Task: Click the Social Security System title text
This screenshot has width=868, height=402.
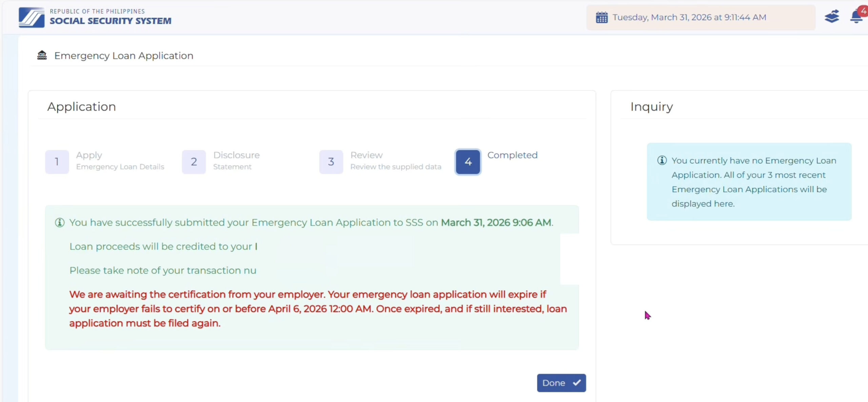Action: (111, 21)
